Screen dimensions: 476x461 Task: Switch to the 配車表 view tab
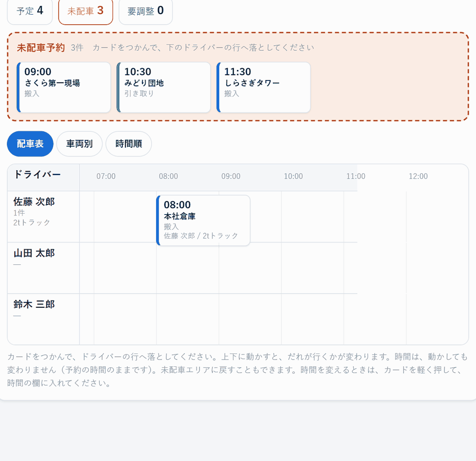coord(30,144)
